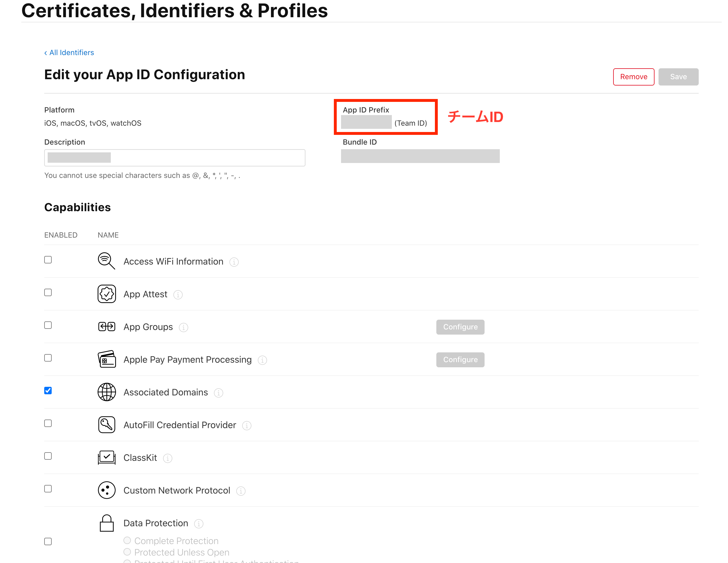Screen dimensions: 728x563
Task: Enable the Access WiFi Information checkbox
Action: tap(48, 260)
